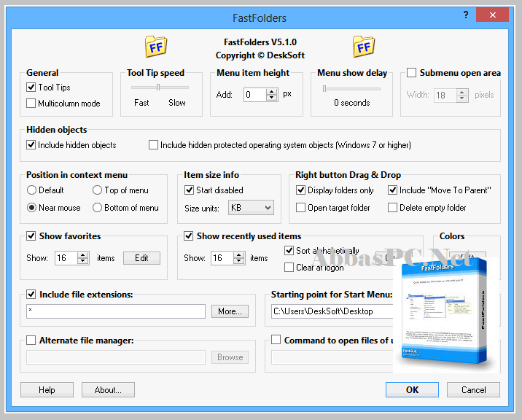Screen dimensions: 522x420
Task: Click the "0 seconds" delay label
Action: 352,103
